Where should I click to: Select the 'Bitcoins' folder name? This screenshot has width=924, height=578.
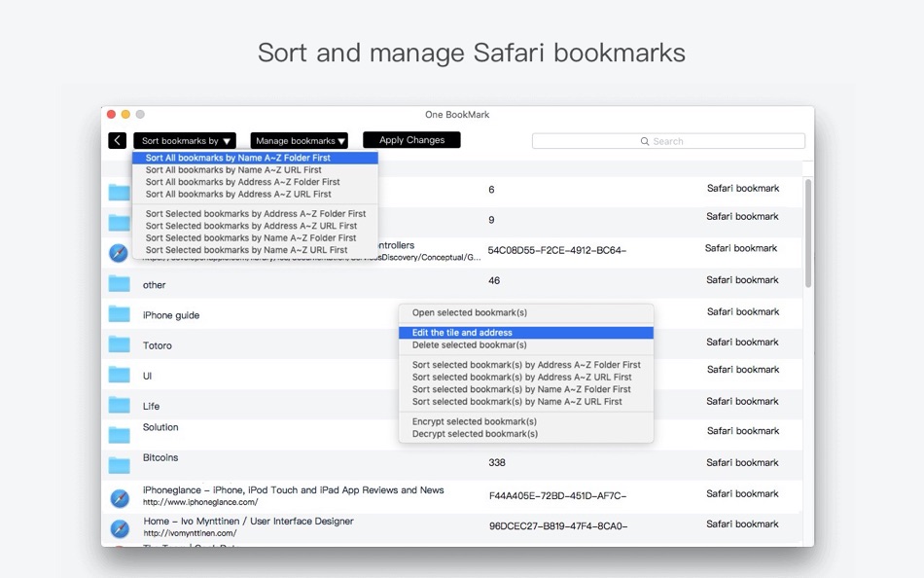coord(160,457)
